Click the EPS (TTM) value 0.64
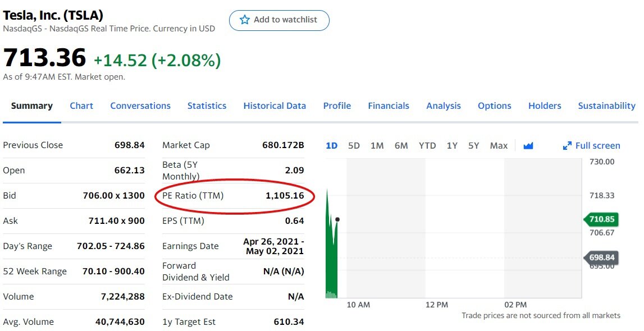The height and width of the screenshot is (331, 644). [294, 221]
